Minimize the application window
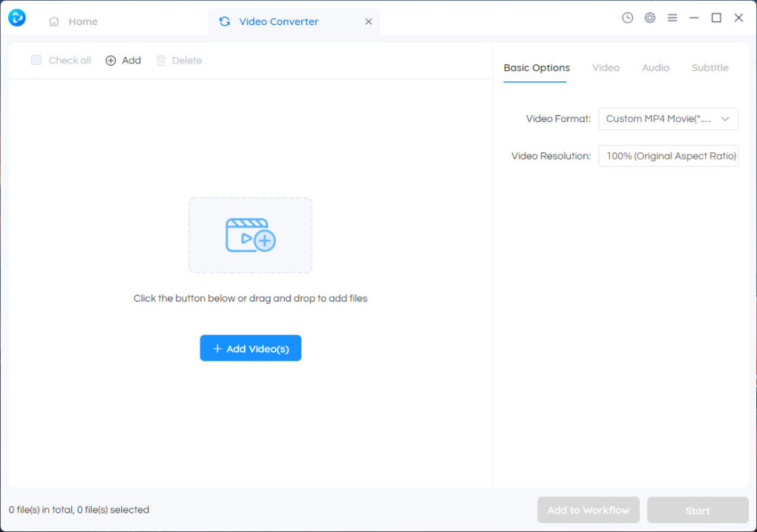757x532 pixels. click(x=693, y=18)
